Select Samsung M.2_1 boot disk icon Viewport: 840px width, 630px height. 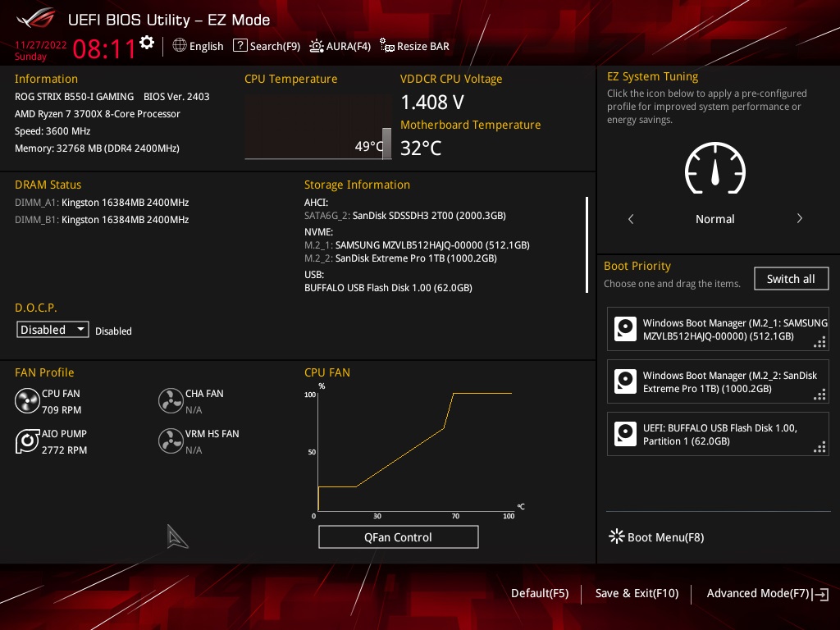625,329
